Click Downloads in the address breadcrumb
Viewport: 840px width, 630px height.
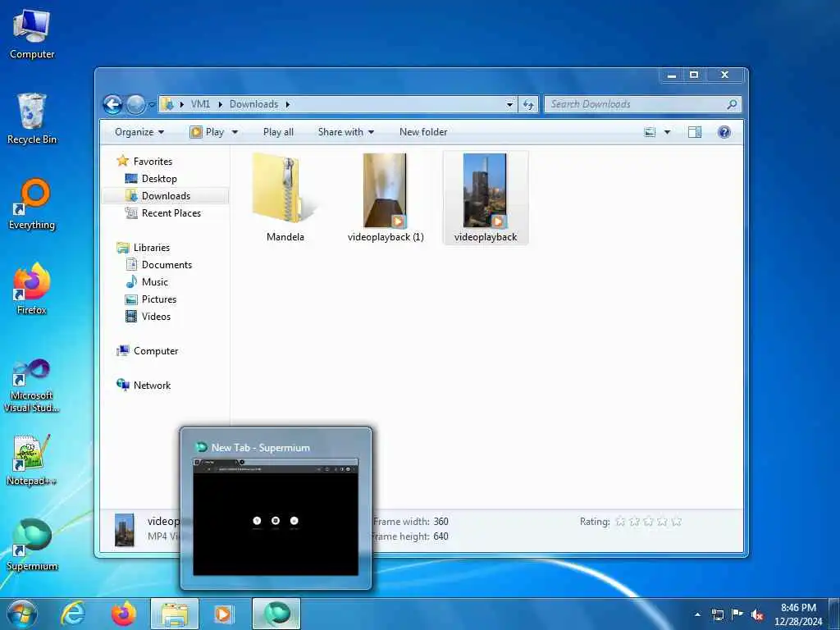pyautogui.click(x=254, y=104)
